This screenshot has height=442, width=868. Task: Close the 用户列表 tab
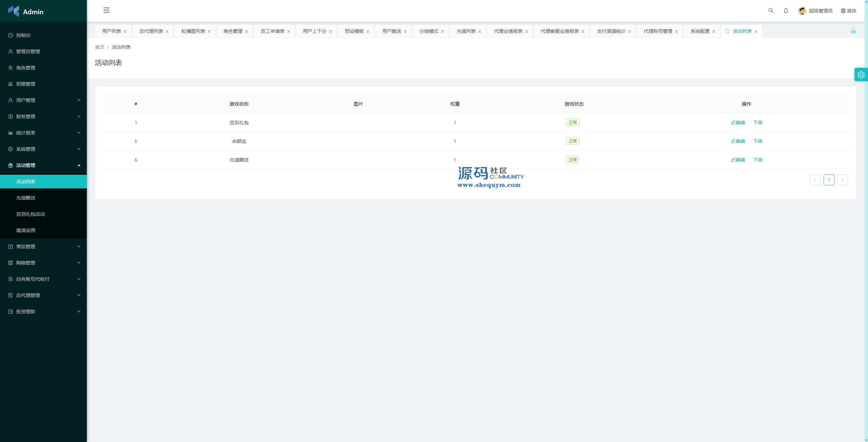pos(125,31)
